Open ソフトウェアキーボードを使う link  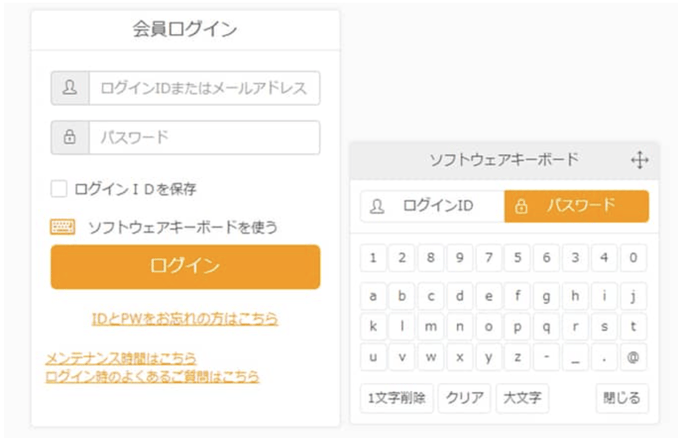[x=183, y=227]
